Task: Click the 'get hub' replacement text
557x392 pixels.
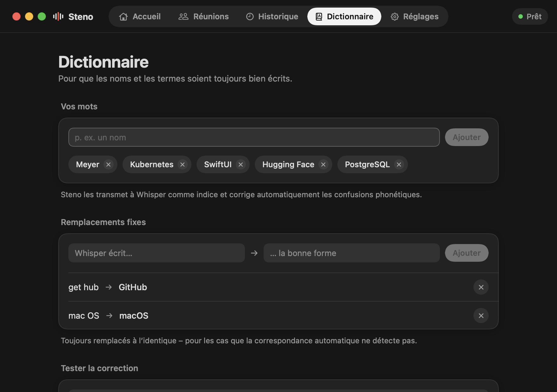Action: tap(84, 287)
